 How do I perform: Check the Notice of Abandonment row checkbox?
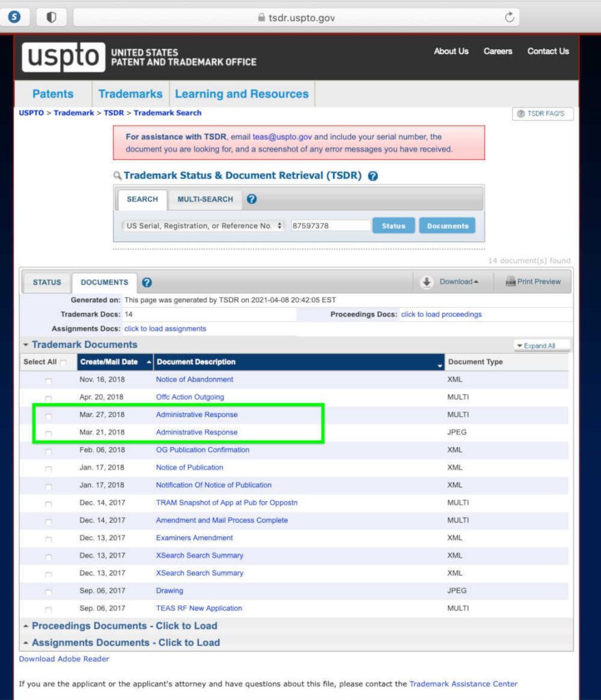click(49, 381)
